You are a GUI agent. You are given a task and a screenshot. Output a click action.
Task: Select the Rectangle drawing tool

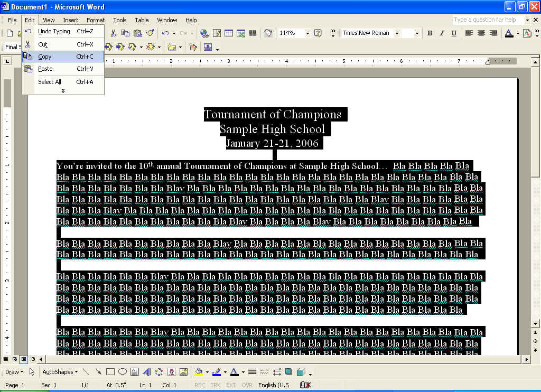(x=110, y=372)
